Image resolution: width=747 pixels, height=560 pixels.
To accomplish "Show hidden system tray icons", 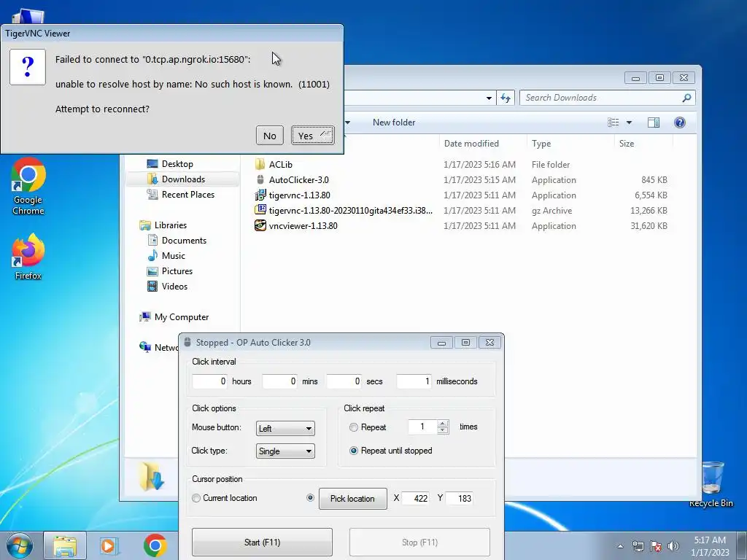I will click(x=620, y=546).
